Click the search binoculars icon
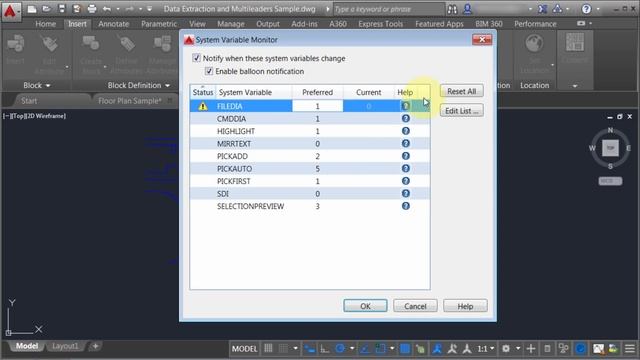This screenshot has width=640, height=360. [452, 9]
